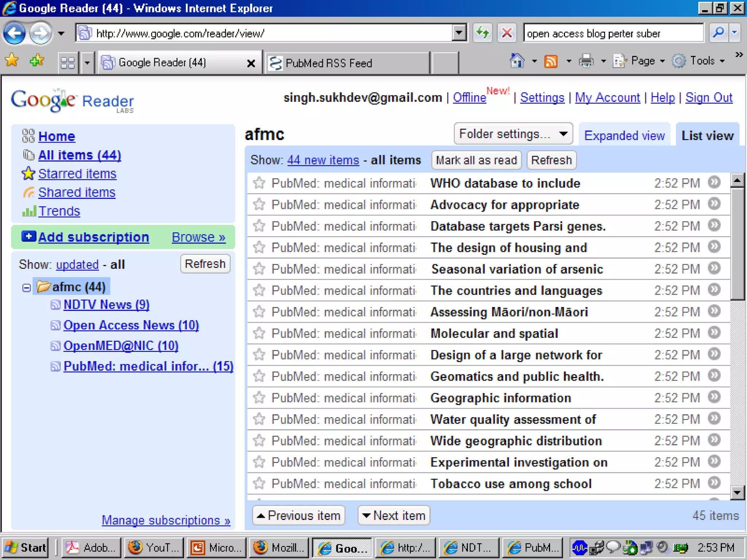The height and width of the screenshot is (560, 747).
Task: Click the Print toolbar icon
Action: 586,61
